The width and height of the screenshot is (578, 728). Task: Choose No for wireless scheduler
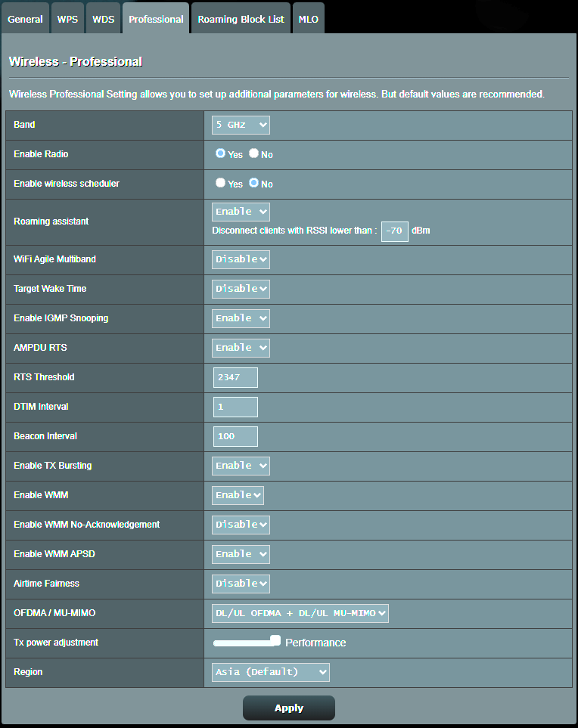pyautogui.click(x=254, y=183)
